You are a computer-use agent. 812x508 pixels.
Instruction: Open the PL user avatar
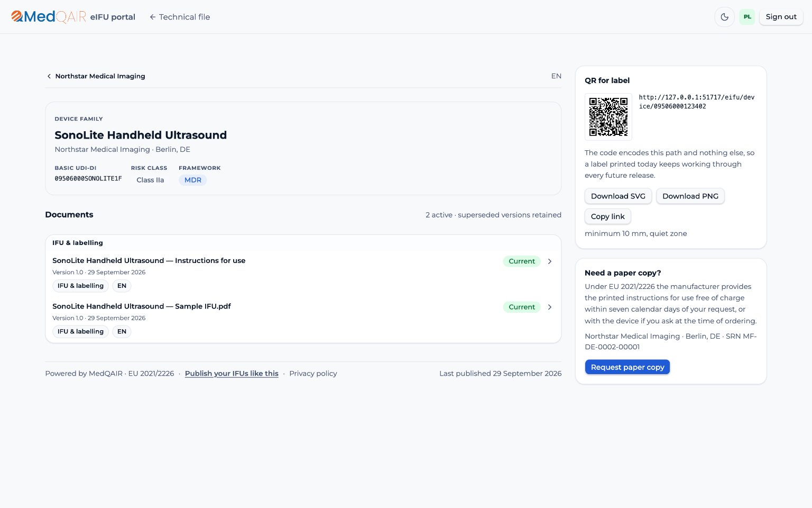click(747, 17)
